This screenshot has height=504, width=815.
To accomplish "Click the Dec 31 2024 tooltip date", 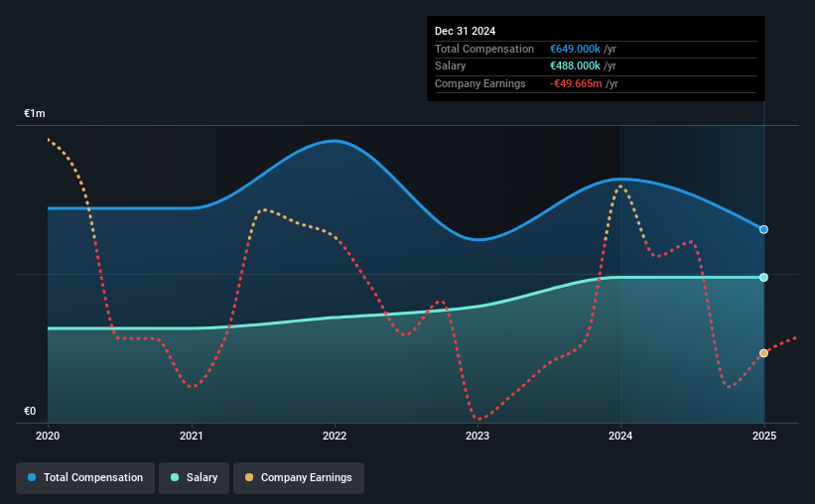I will pyautogui.click(x=466, y=31).
